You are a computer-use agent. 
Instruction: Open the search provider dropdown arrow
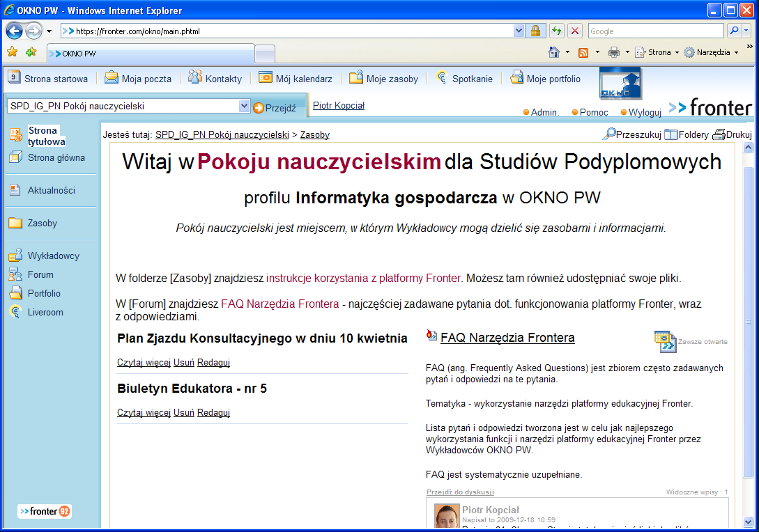(x=746, y=31)
